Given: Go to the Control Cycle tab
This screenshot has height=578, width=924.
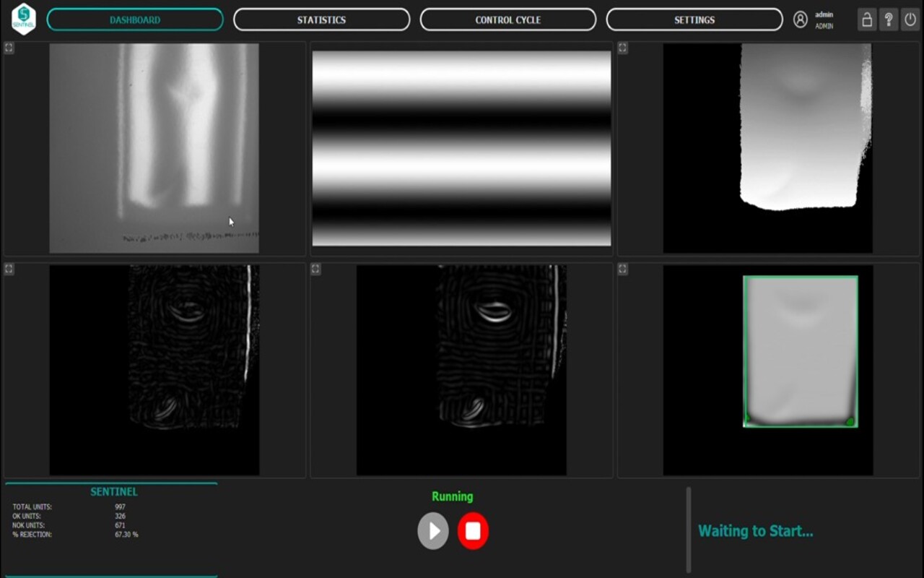Looking at the screenshot, I should click(507, 20).
